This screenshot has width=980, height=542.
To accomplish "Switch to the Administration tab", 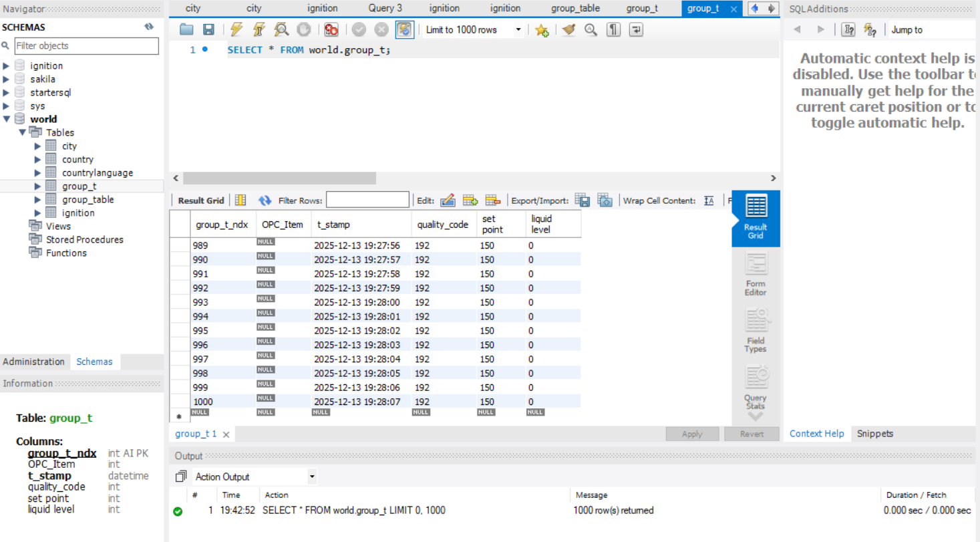I will [x=33, y=362].
